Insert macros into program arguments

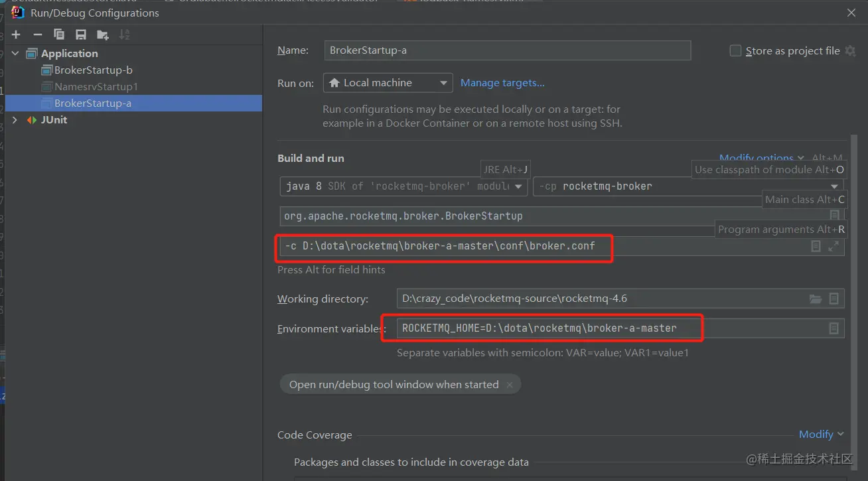coord(816,246)
